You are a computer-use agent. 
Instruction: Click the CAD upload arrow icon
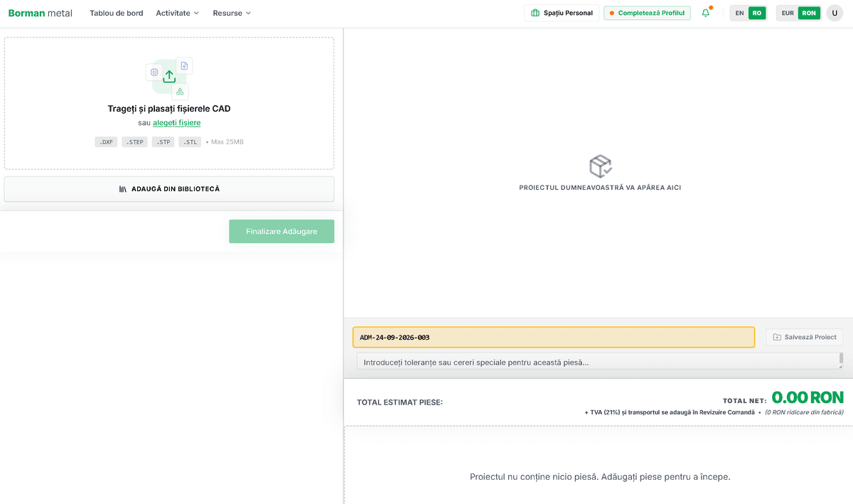[169, 76]
